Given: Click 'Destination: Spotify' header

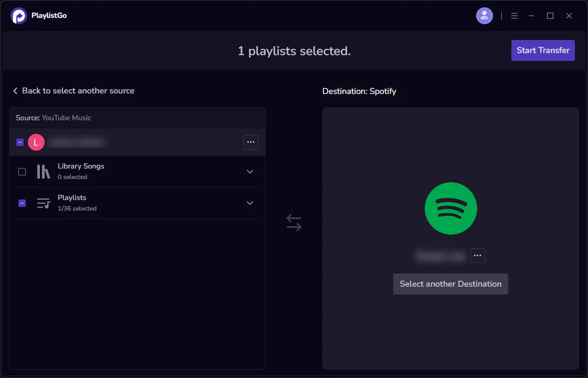Looking at the screenshot, I should click(359, 91).
